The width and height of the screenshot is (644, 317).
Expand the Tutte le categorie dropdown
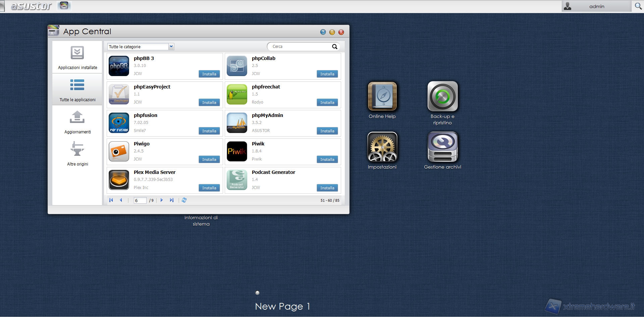tap(171, 47)
